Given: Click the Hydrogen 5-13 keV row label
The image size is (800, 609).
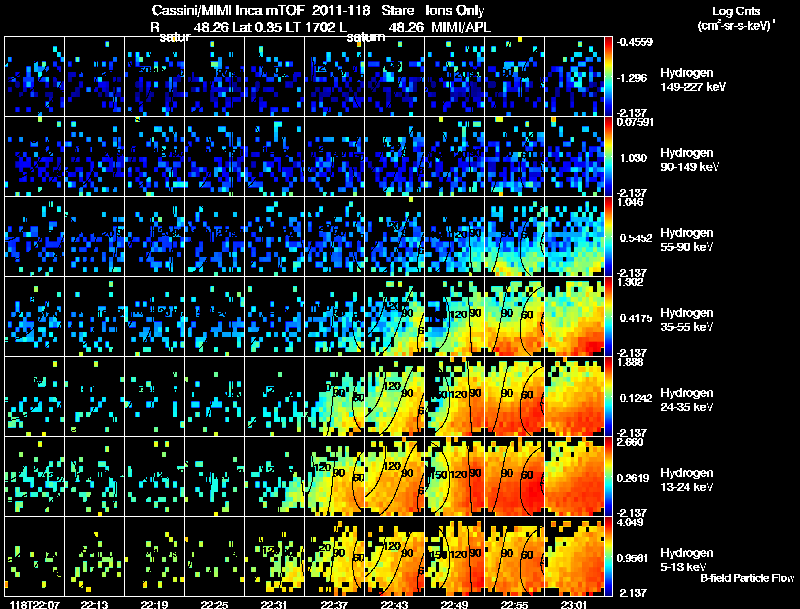Looking at the screenshot, I should (687, 560).
